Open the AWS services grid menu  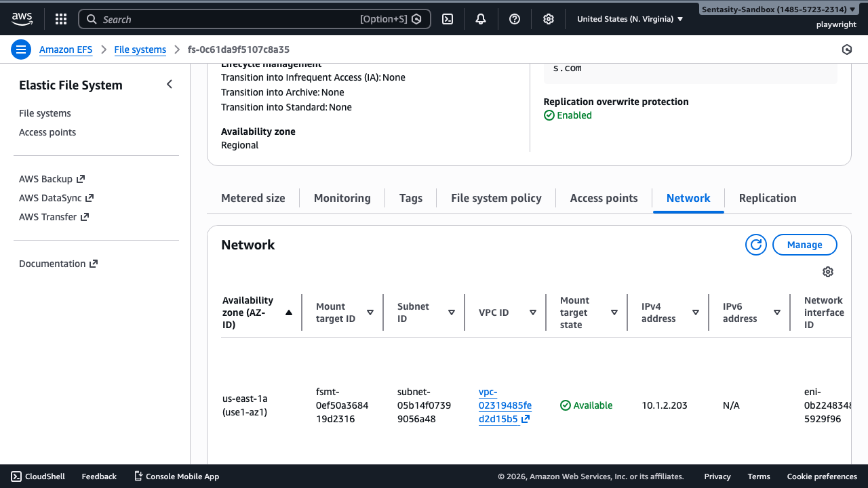60,18
